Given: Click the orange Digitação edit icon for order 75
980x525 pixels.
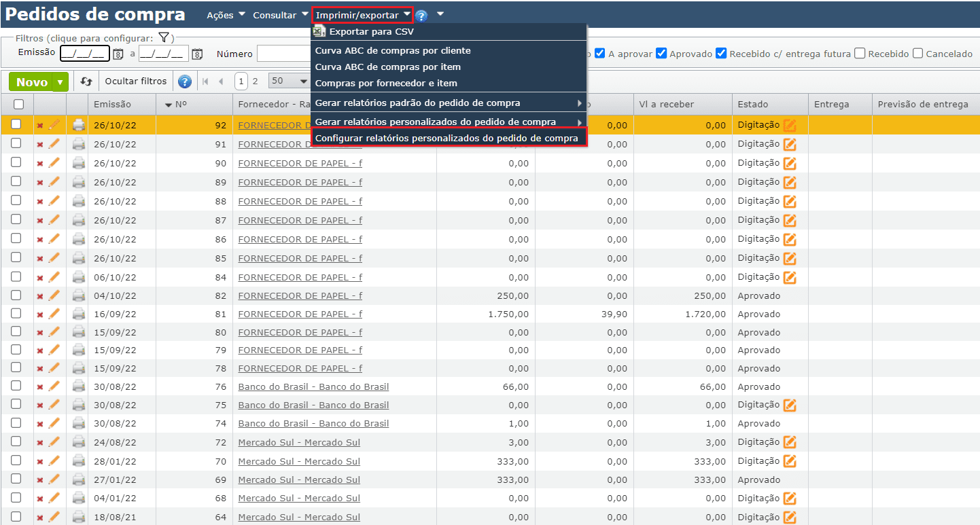Looking at the screenshot, I should 789,405.
